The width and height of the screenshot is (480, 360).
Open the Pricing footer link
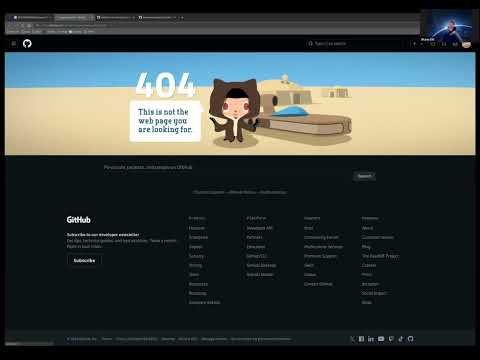pos(195,265)
